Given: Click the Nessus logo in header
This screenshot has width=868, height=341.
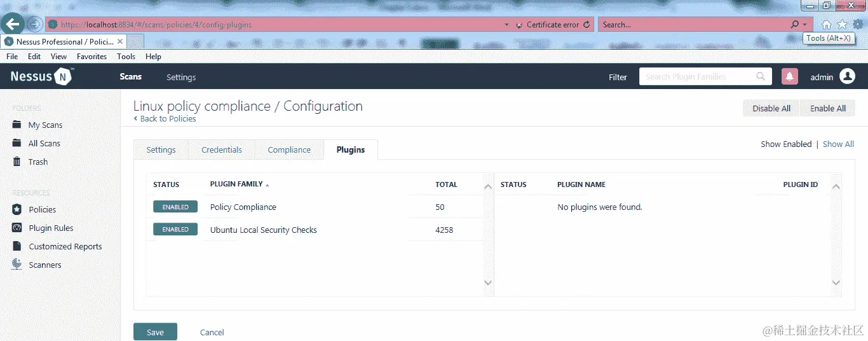Looking at the screenshot, I should 42,76.
